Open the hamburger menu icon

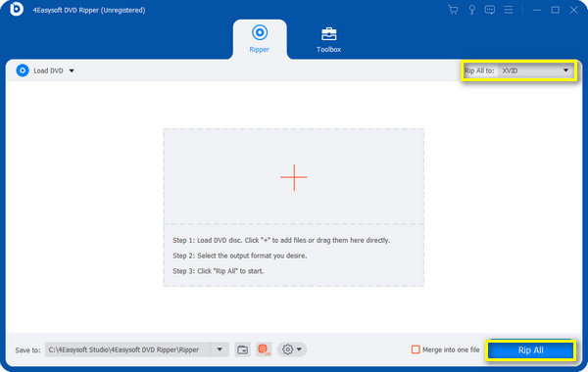(x=508, y=10)
